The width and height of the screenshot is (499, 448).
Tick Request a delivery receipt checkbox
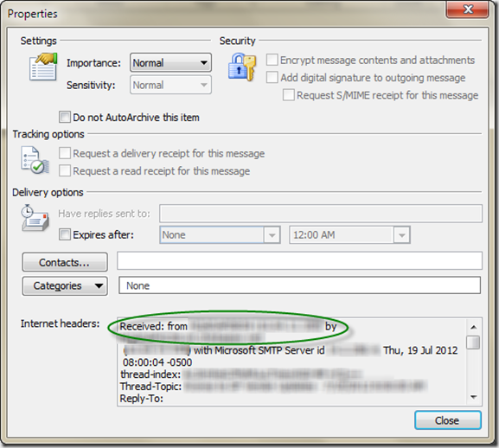pos(65,153)
